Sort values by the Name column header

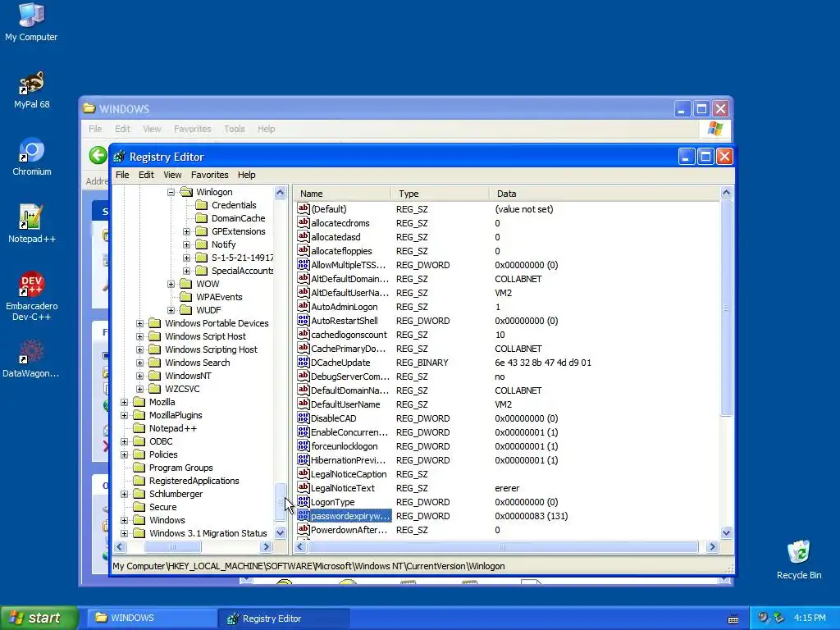(x=342, y=194)
